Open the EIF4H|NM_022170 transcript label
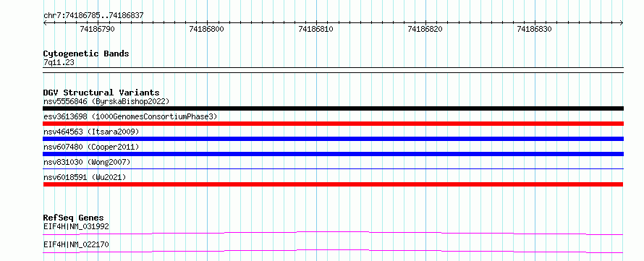Viewport: 644px width, 261px height. click(x=76, y=245)
